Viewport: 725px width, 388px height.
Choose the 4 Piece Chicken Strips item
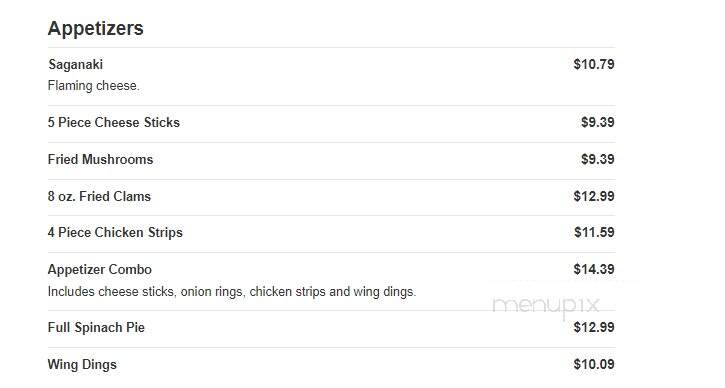[115, 232]
